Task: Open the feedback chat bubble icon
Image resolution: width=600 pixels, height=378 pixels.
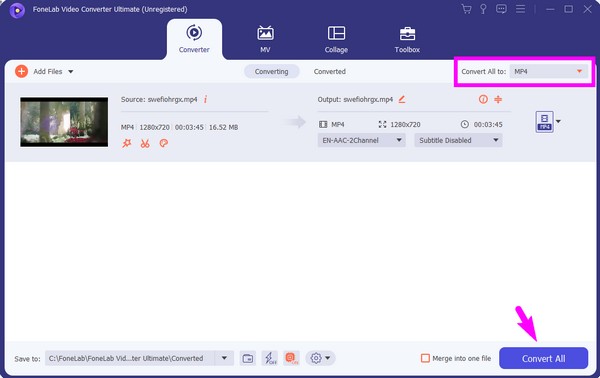Action: click(x=501, y=9)
